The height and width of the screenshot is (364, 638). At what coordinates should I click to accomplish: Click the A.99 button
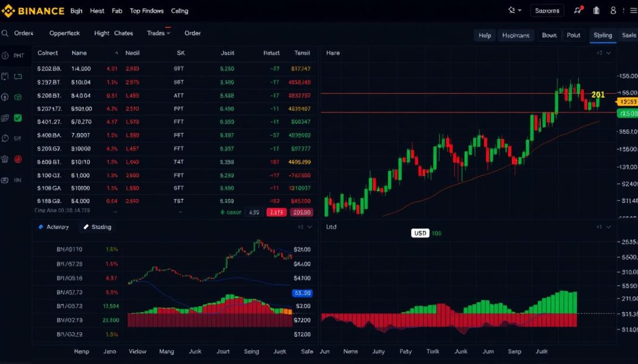[x=254, y=212]
